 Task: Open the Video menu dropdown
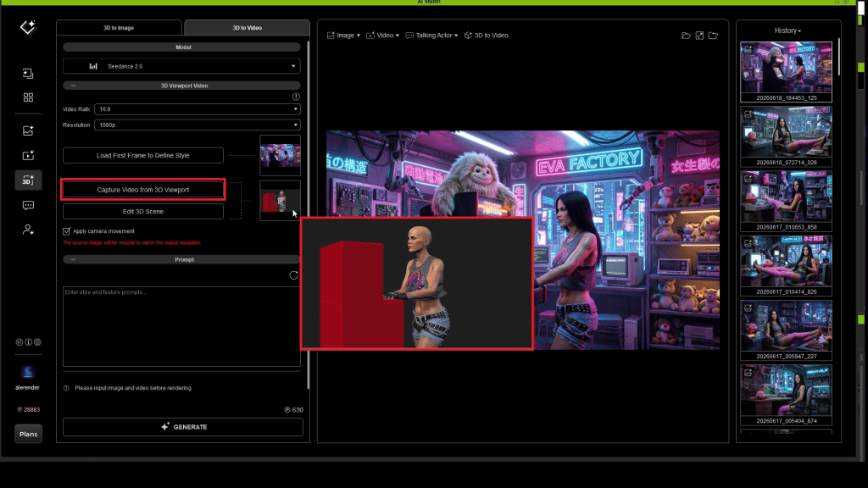[382, 36]
